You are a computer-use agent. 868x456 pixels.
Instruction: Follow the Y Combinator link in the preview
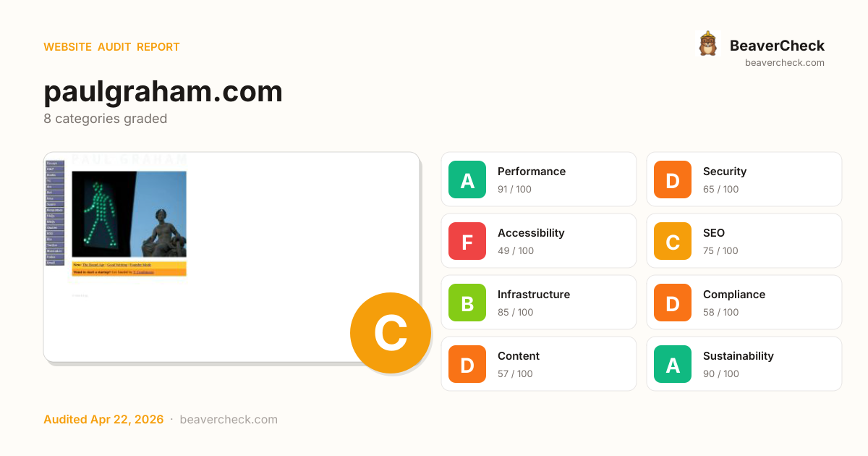coord(143,272)
